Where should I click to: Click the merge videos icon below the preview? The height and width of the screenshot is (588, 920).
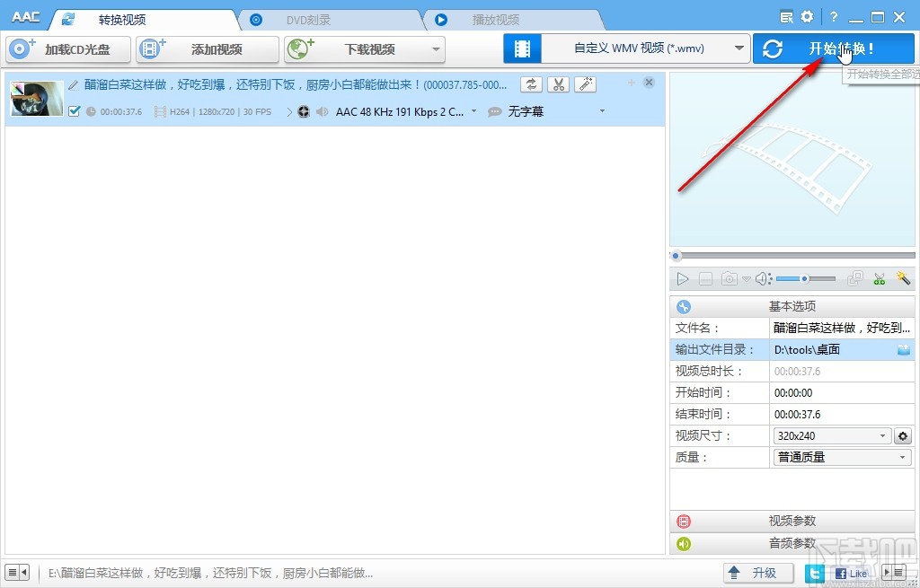click(x=854, y=278)
